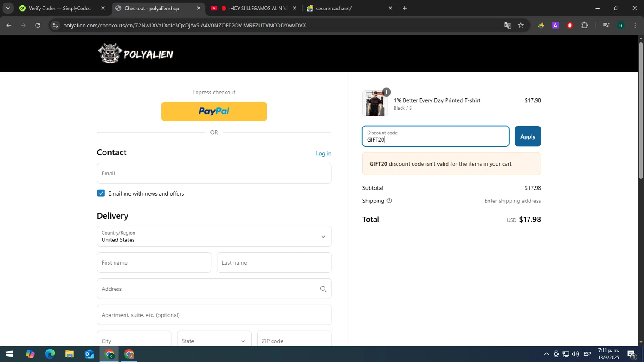
Task: Select the '1% Better Every Day Printed T-shirt' text
Action: pos(437,100)
